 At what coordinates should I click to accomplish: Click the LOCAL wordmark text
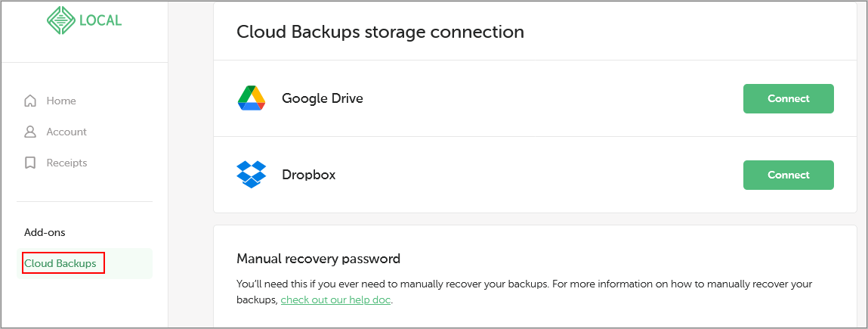(x=102, y=20)
